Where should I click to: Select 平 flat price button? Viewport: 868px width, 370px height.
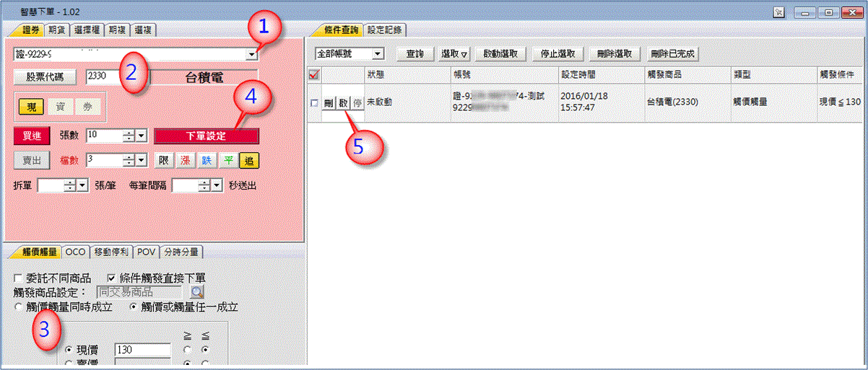tap(228, 160)
